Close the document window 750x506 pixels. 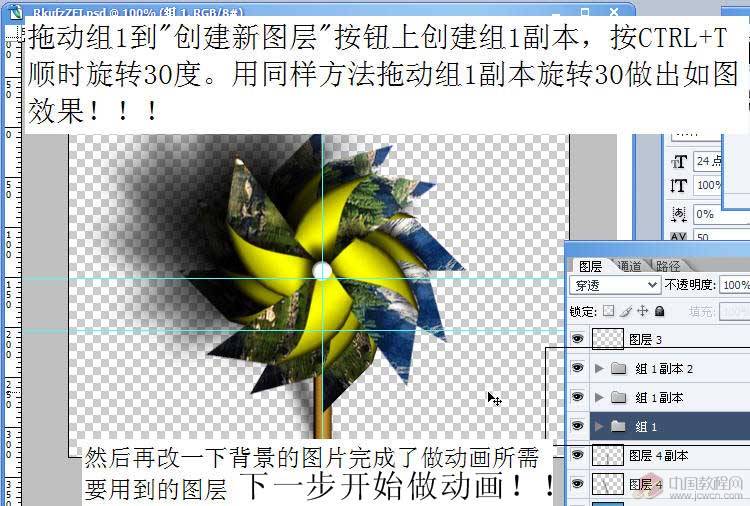click(614, 11)
